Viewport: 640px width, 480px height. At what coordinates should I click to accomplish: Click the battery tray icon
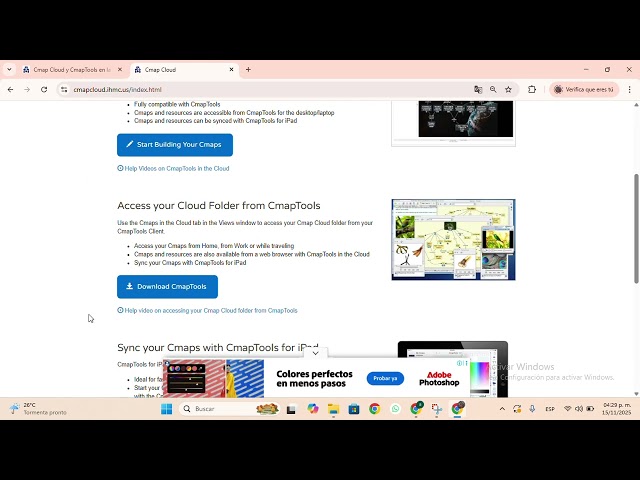click(590, 409)
